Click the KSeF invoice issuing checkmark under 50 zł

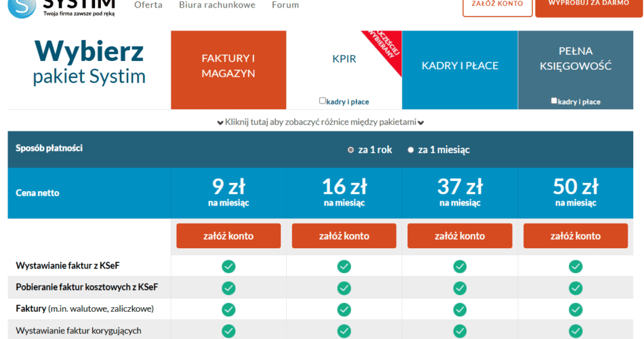576,266
